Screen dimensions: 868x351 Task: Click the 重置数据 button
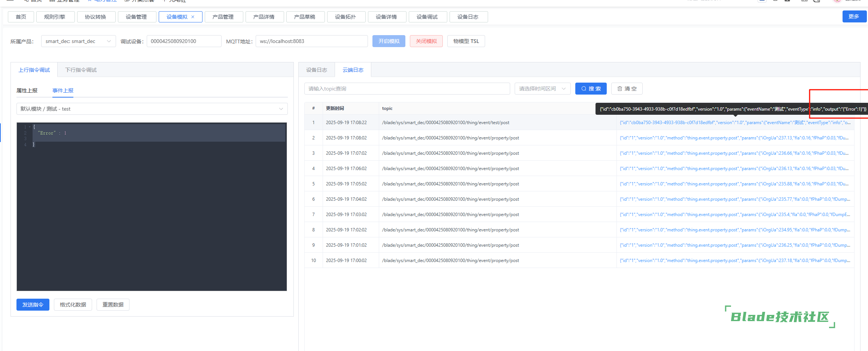tap(113, 305)
